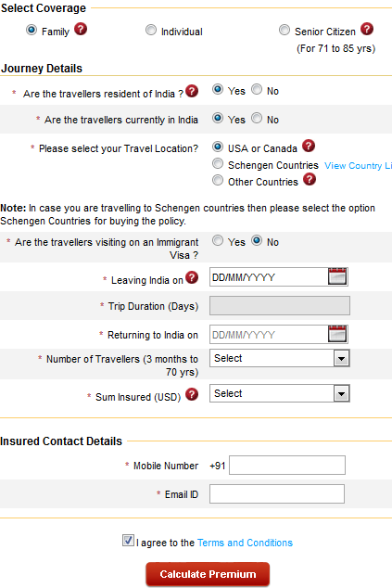The height and width of the screenshot is (588, 392).
Task: Open the Terms and Conditions link
Action: coord(245,543)
